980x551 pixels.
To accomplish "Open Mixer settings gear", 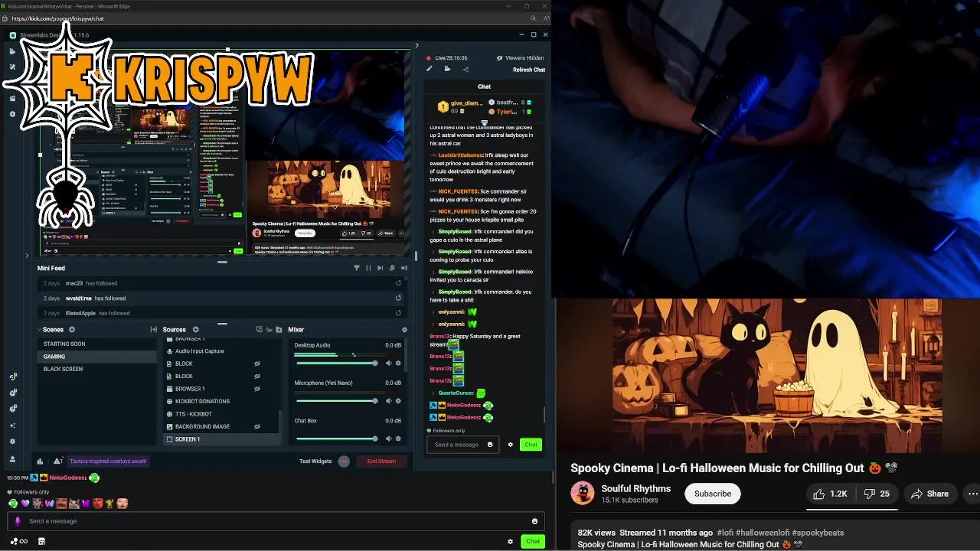I will point(404,330).
